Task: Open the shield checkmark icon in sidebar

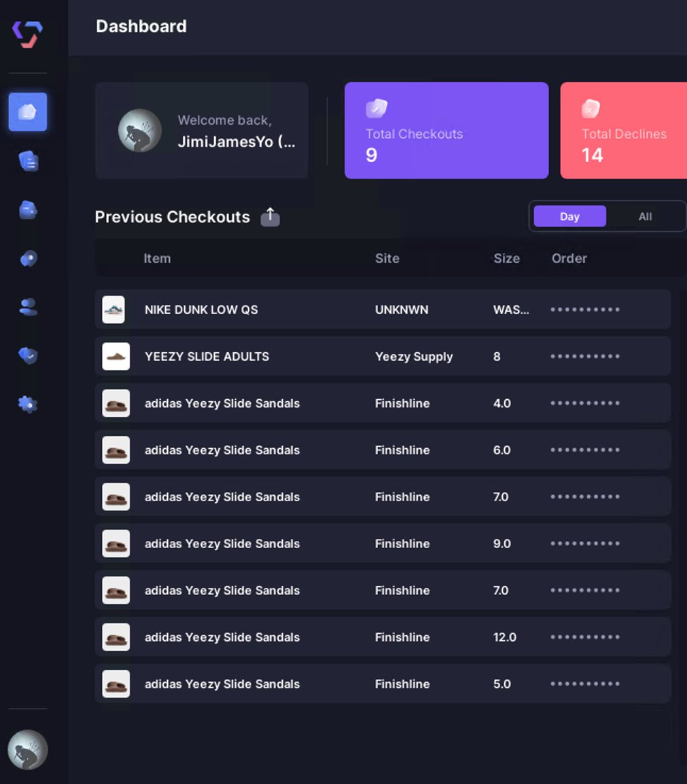Action: point(28,355)
